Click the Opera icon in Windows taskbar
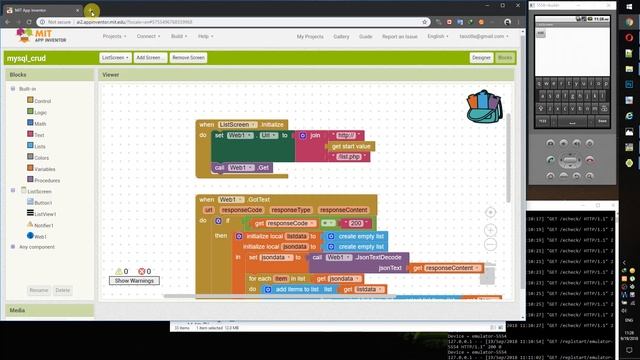The image size is (640, 360). pos(629,38)
